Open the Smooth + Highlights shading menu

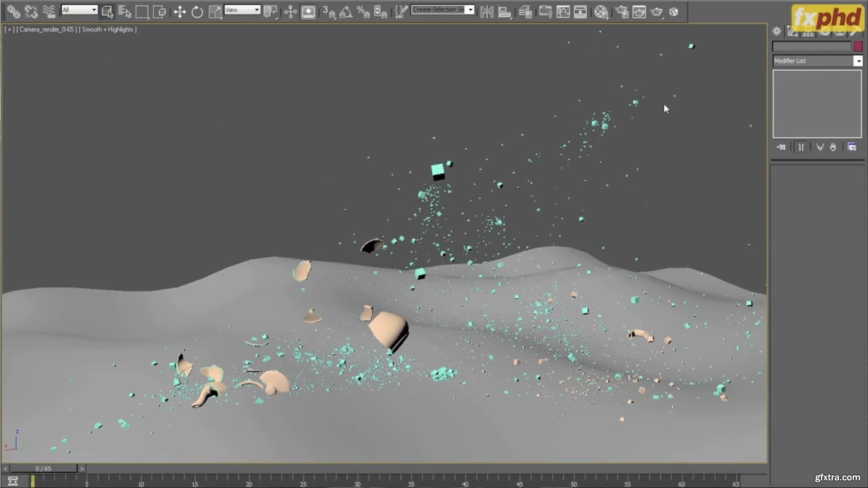[108, 29]
